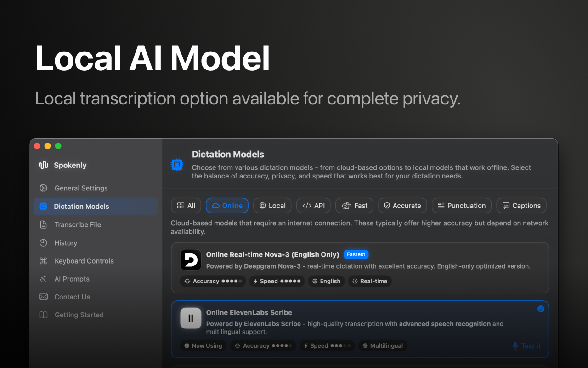Click the hare icon in the Fast filter
Viewport: 588px width, 368px height.
(346, 206)
